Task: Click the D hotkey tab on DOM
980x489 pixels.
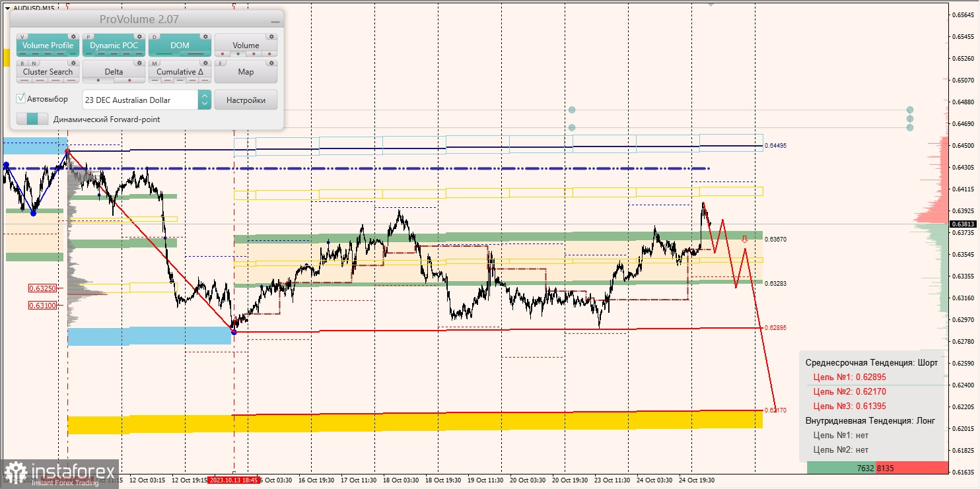Action: pos(155,37)
